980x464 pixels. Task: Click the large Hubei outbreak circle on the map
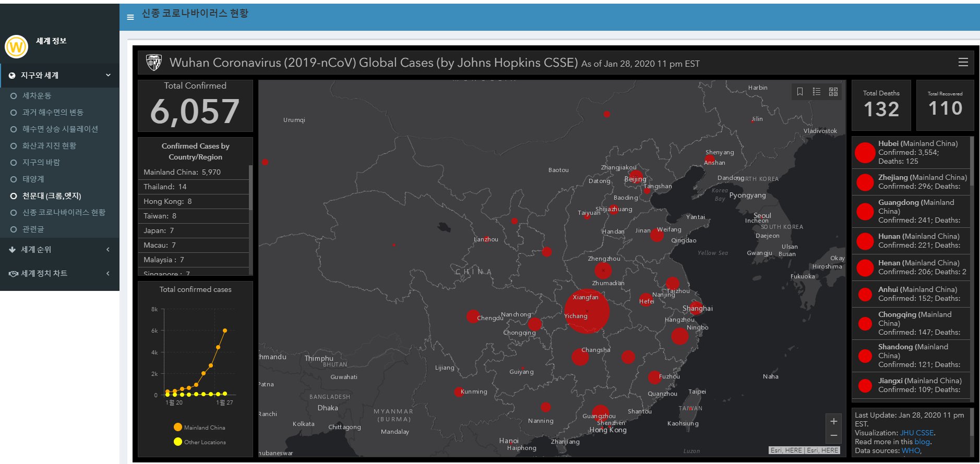[x=587, y=311]
